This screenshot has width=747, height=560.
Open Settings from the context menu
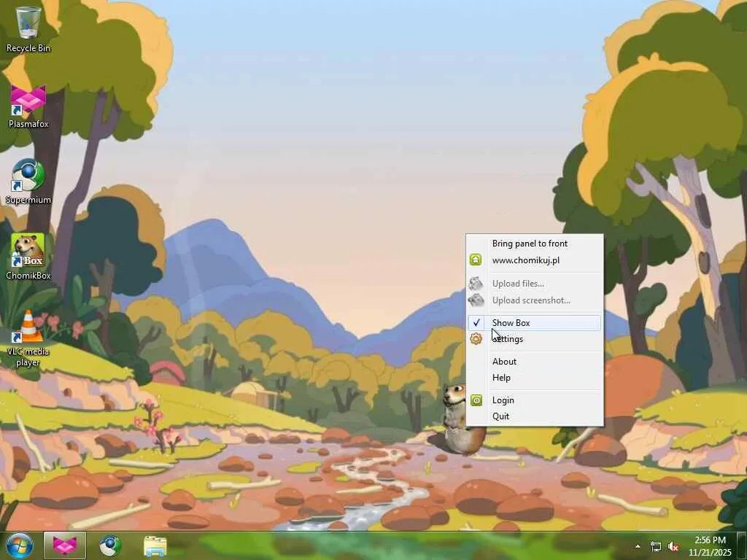coord(535,339)
